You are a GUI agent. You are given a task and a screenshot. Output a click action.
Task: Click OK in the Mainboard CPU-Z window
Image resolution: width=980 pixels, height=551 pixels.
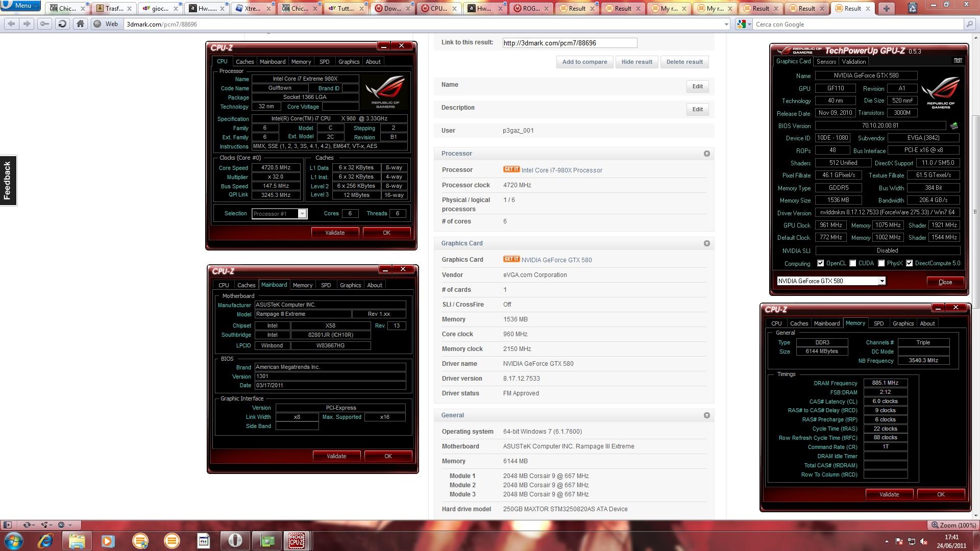click(x=388, y=456)
